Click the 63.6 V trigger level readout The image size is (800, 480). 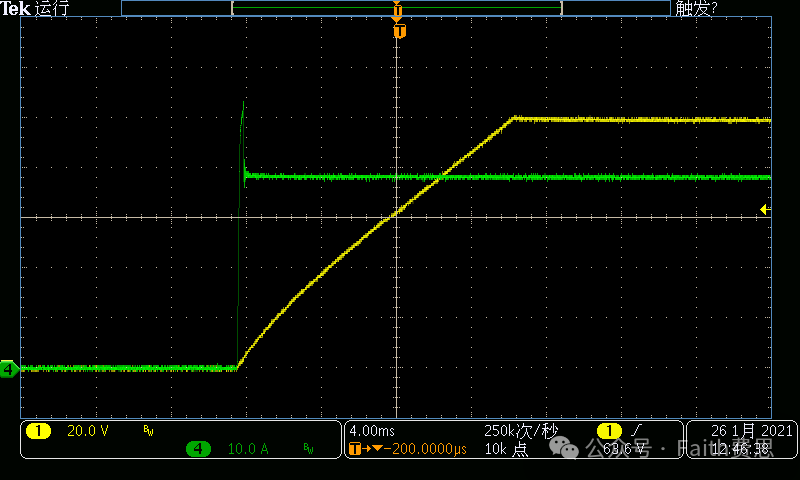[x=623, y=449]
